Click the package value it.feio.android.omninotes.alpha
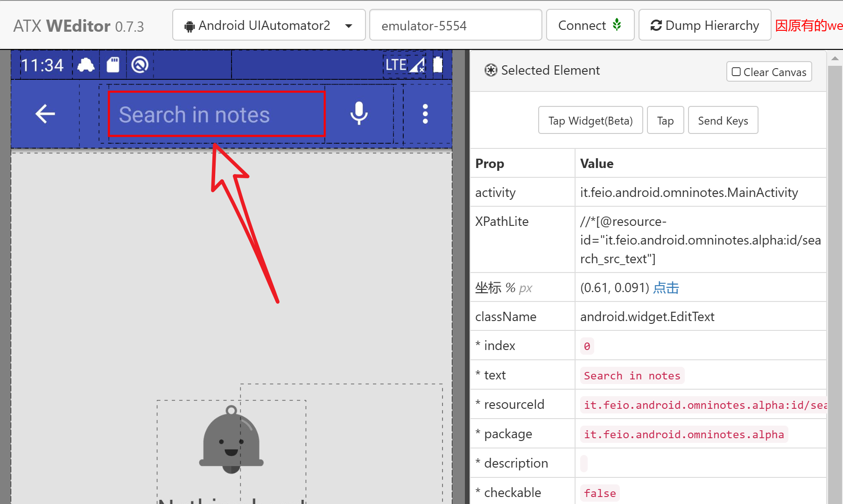This screenshot has width=843, height=504. click(x=684, y=434)
